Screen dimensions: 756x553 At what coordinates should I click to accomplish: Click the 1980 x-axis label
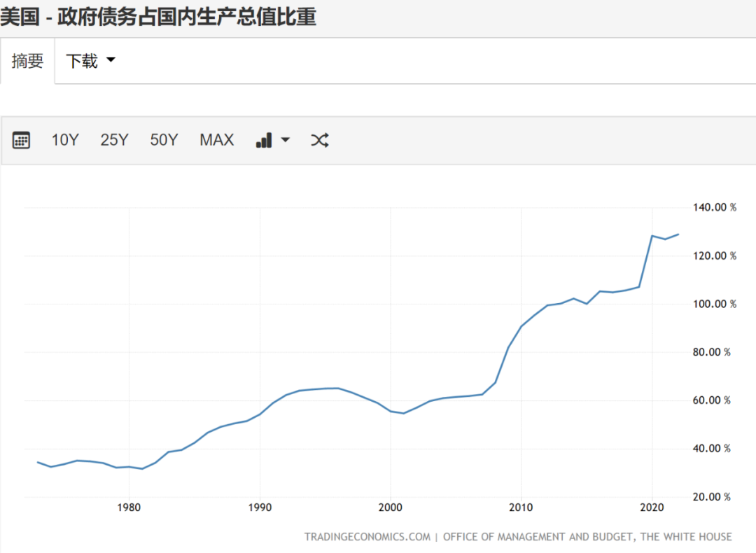click(x=129, y=507)
